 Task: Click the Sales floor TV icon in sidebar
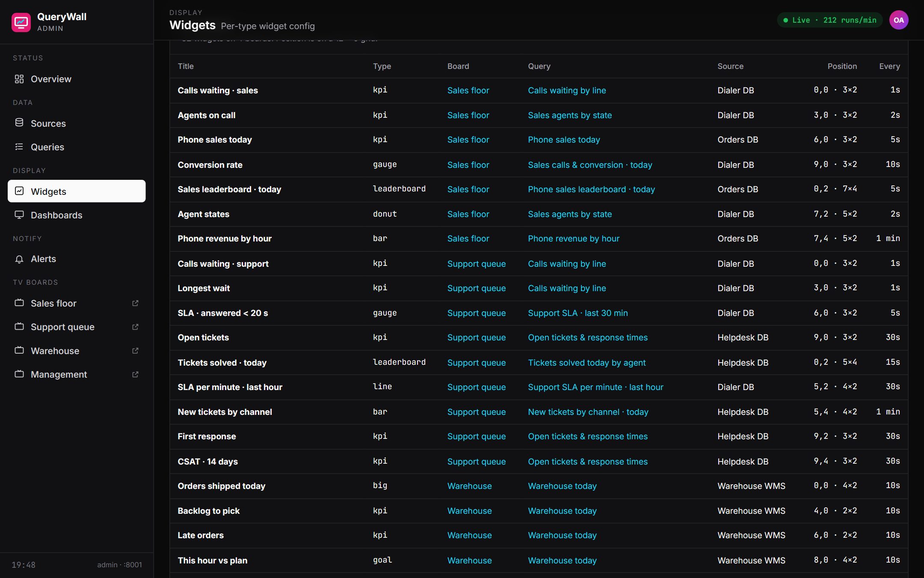19,303
